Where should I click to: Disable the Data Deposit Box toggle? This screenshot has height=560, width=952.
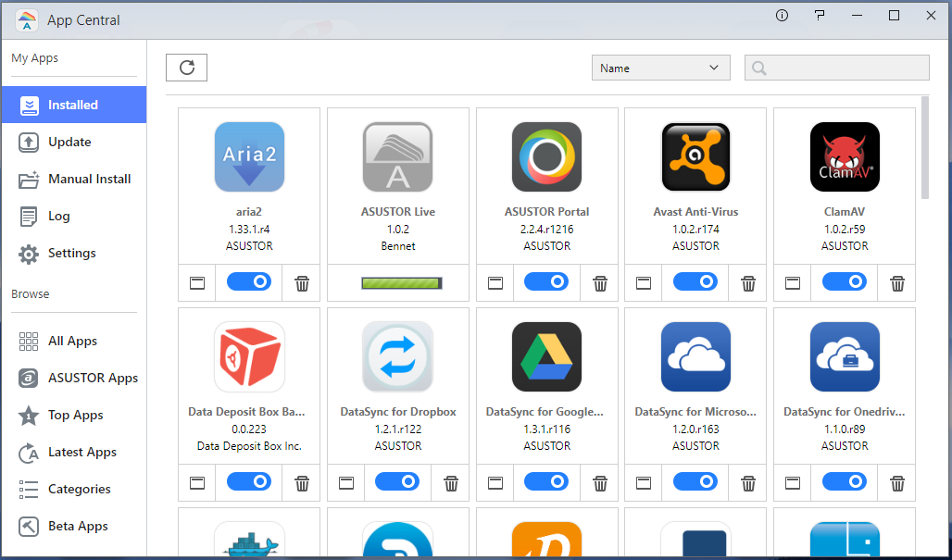point(249,481)
